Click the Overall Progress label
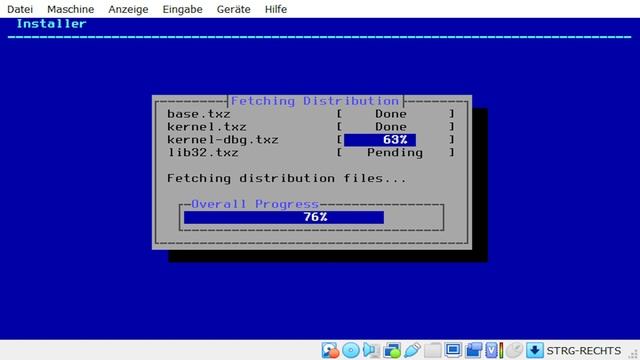The image size is (640, 360). (x=255, y=204)
